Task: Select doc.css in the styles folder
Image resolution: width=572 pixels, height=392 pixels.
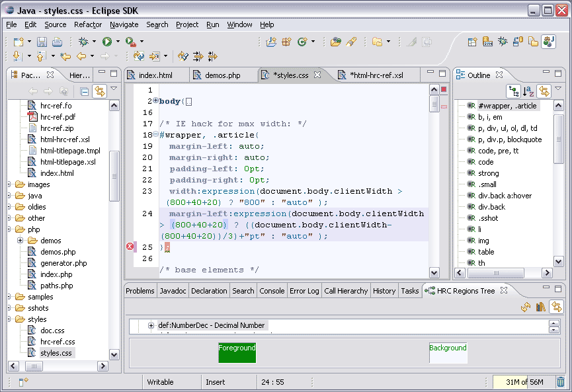Action: point(52,331)
